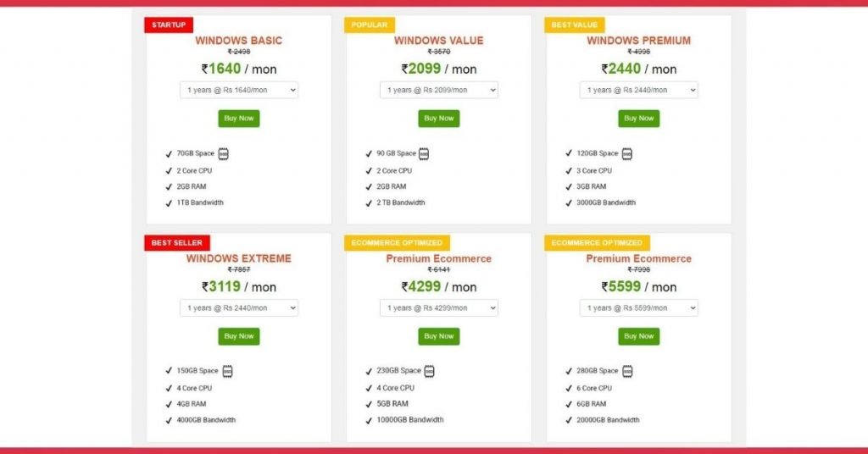Viewport: 868px width, 454px height.
Task: Click SSD icon beside 280GB Space
Action: pos(627,371)
